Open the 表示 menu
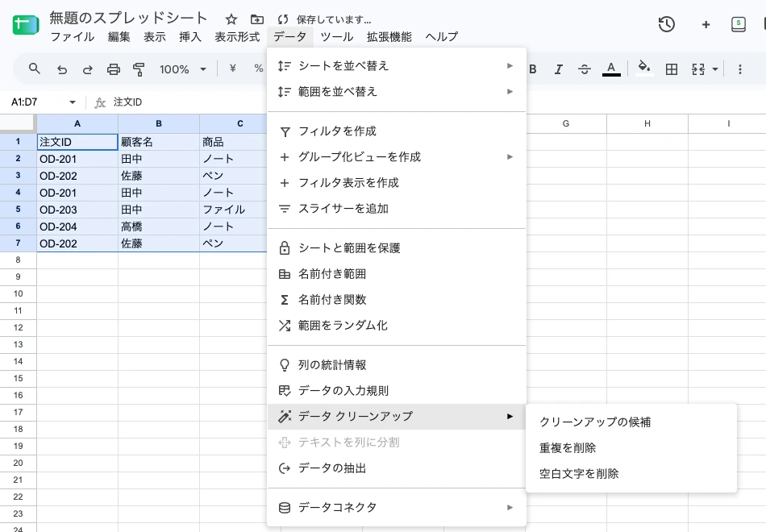This screenshot has height=532, width=766. (x=154, y=36)
